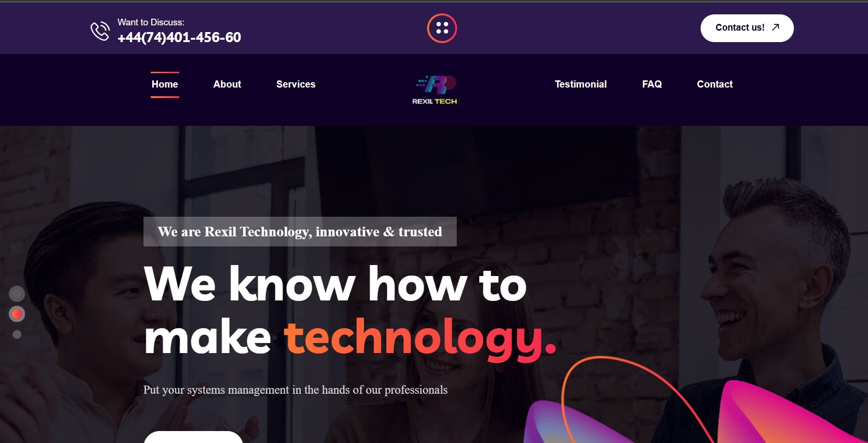Open the FAQ page
Screen dimensions: 868x443
click(x=652, y=84)
